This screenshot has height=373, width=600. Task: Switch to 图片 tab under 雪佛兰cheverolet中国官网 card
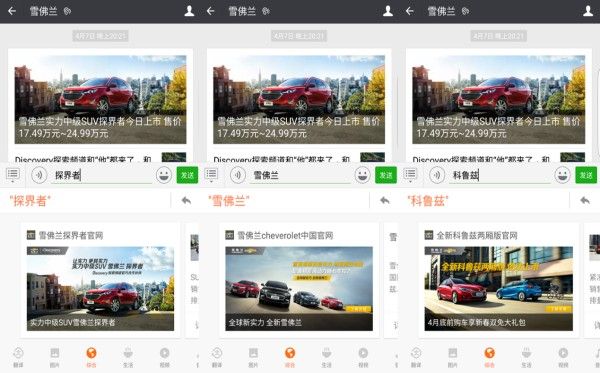pyautogui.click(x=253, y=357)
